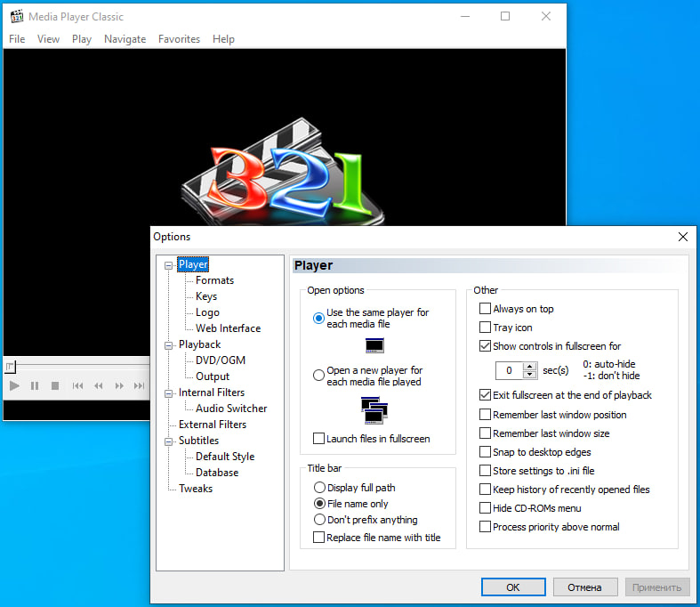Click the OK button in Options
The image size is (700, 607).
(x=513, y=587)
